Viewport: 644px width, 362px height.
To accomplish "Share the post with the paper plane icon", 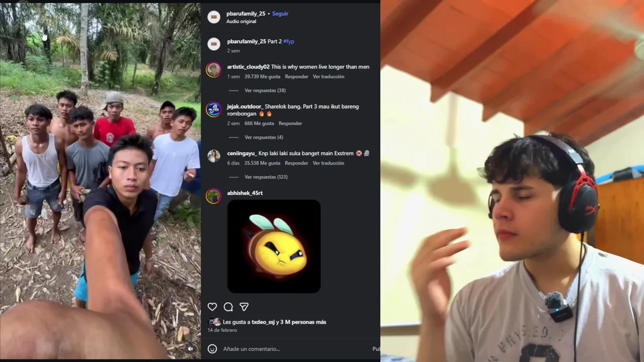I will click(244, 307).
